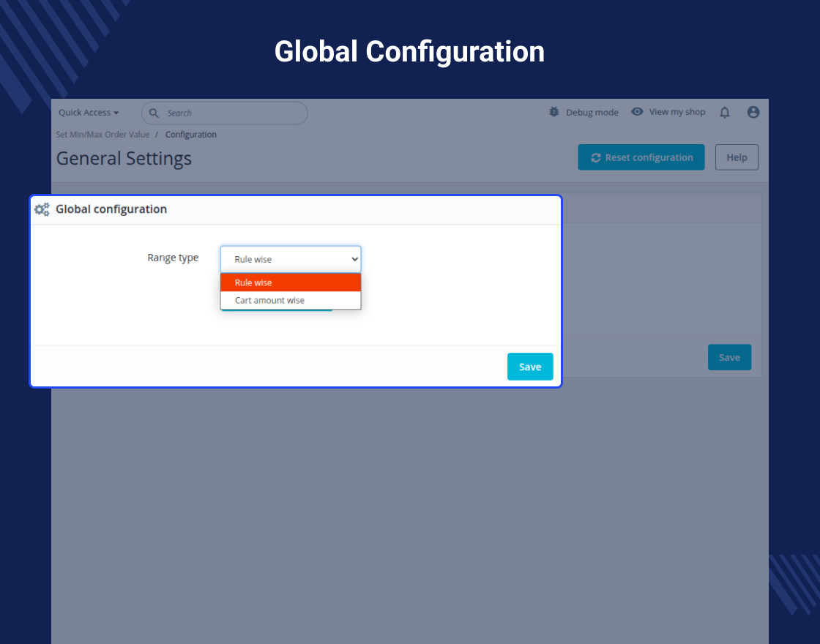
Task: Choose Cart amount wise option
Action: tap(291, 300)
